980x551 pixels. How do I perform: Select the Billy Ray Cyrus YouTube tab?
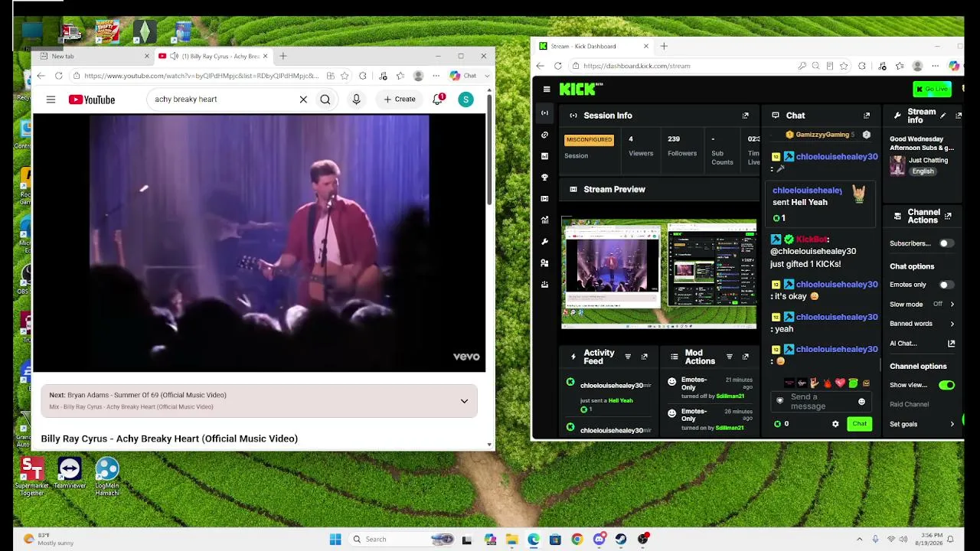click(213, 56)
